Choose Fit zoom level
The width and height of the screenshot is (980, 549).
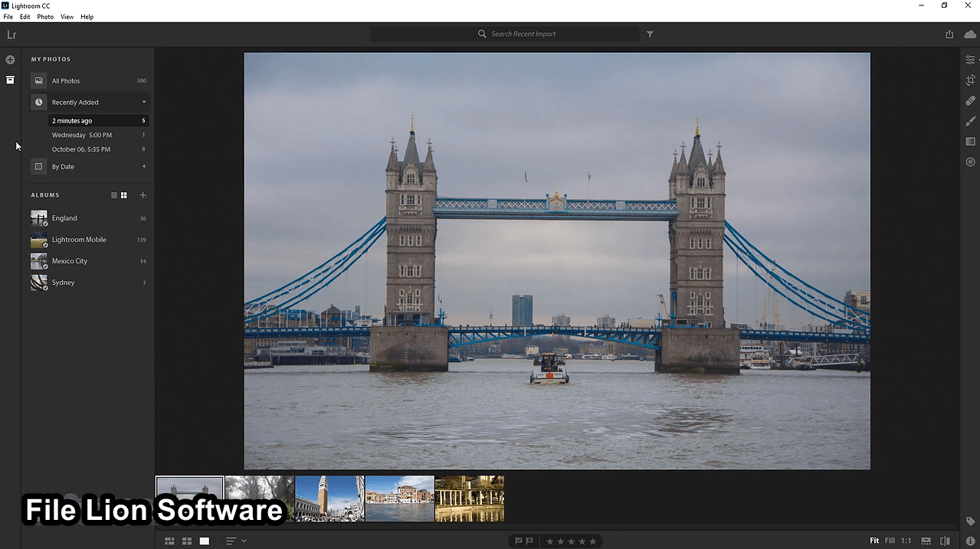coord(874,541)
